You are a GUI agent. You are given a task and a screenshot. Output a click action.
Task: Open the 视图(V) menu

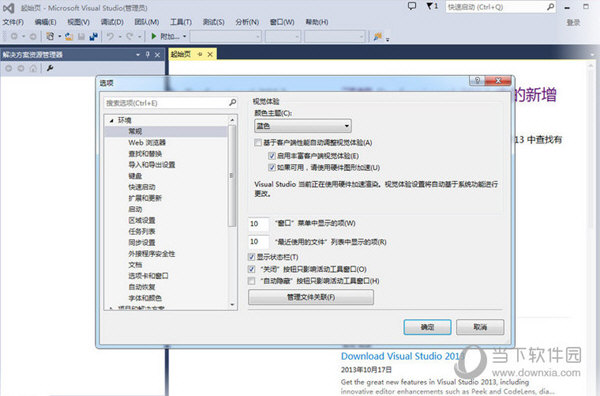78,22
